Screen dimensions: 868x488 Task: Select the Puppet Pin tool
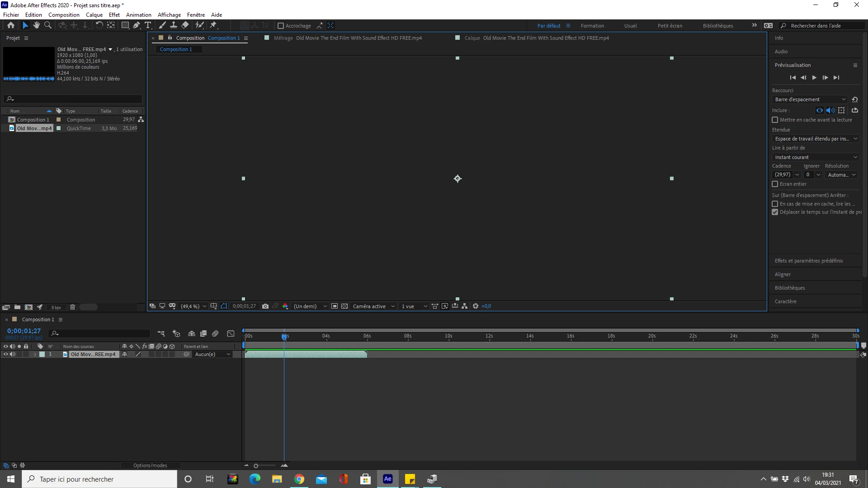click(x=213, y=25)
